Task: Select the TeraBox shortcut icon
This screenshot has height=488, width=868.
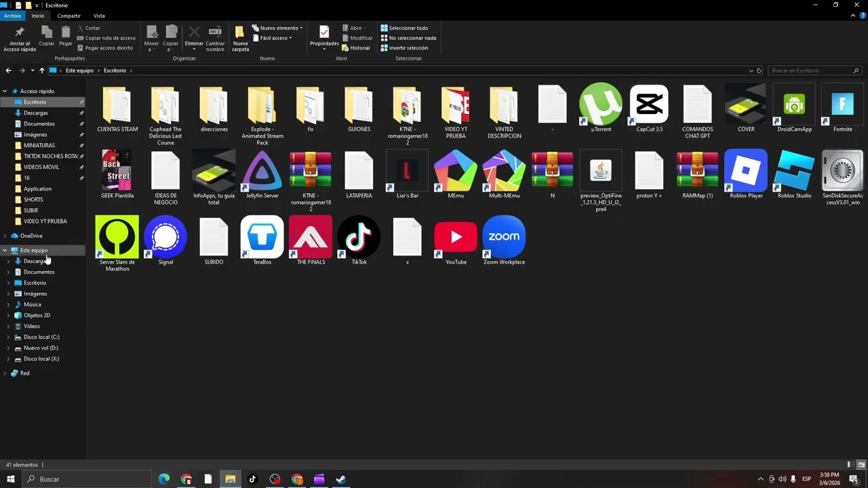Action: click(262, 237)
